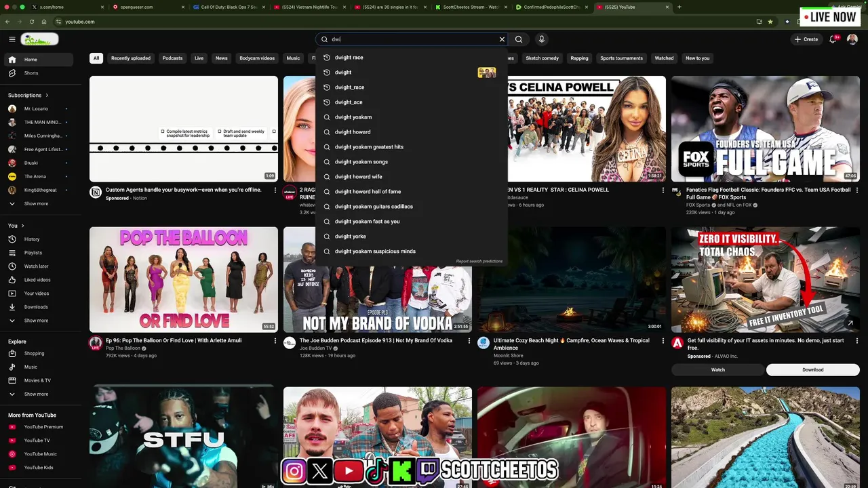
Task: Open The Arena channel subscription
Action: (x=39, y=176)
